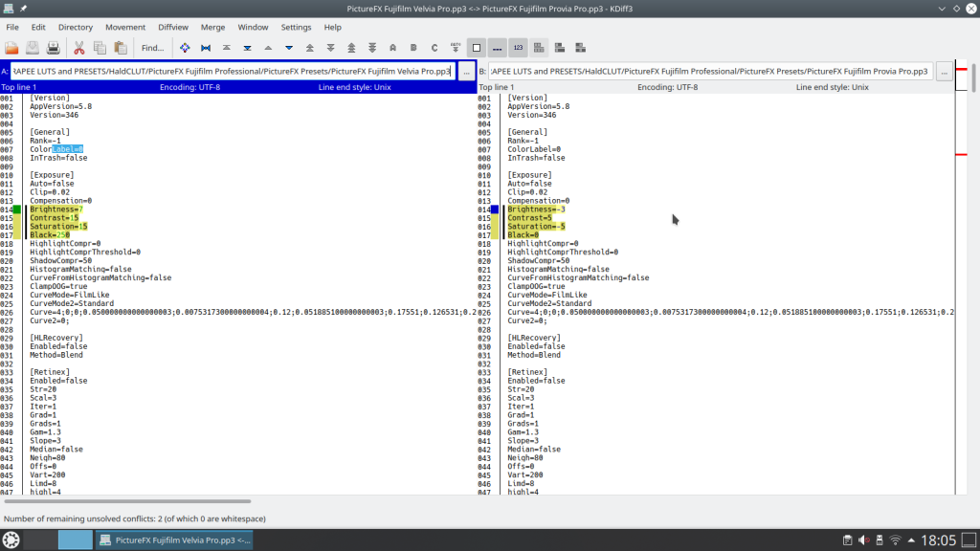Activate PictureFX Fujifilm Velvia taskbar entry
Screen dimensions: 980x551
pos(174,540)
